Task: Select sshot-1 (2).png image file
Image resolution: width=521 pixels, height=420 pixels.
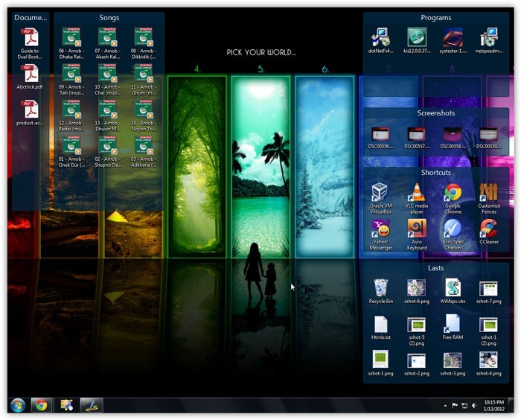Action: click(488, 331)
